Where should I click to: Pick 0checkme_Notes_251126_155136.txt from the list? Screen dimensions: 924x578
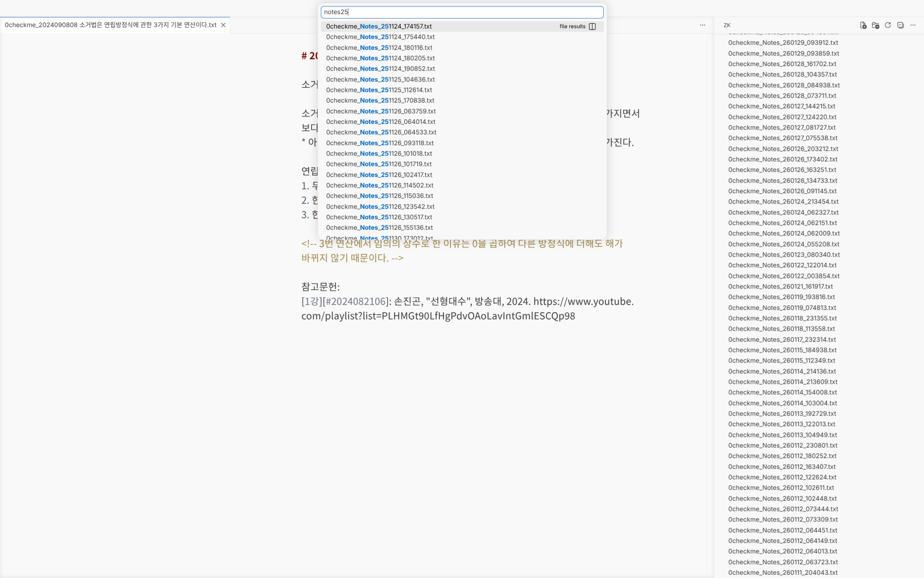pyautogui.click(x=379, y=228)
